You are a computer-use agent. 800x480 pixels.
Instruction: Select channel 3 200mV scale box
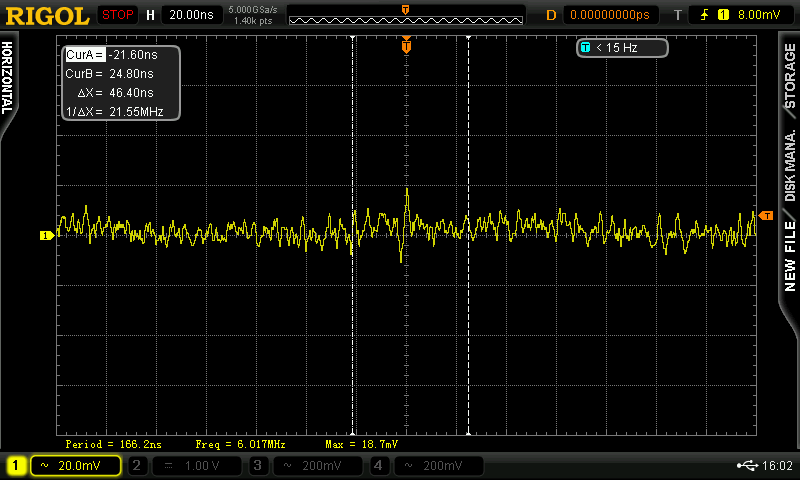coord(317,465)
